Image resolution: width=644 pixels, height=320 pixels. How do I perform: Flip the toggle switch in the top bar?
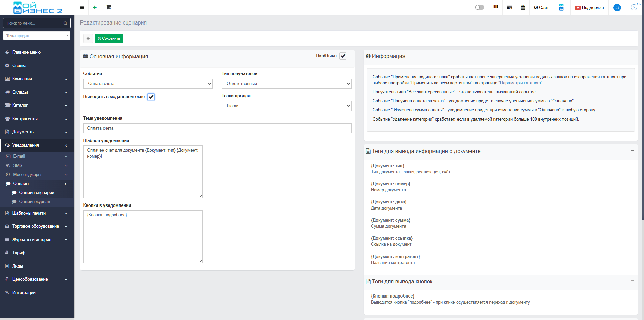pyautogui.click(x=480, y=7)
